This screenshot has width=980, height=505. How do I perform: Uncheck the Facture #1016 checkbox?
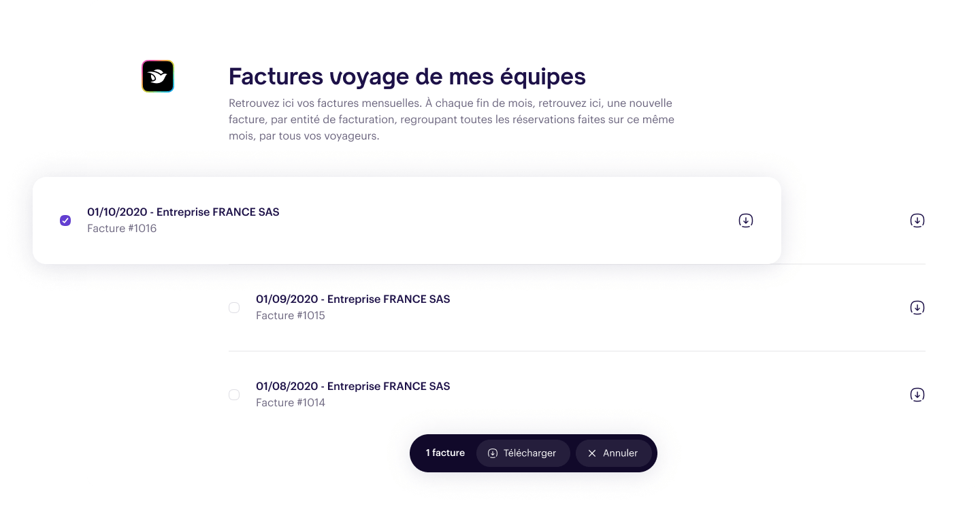pos(65,221)
